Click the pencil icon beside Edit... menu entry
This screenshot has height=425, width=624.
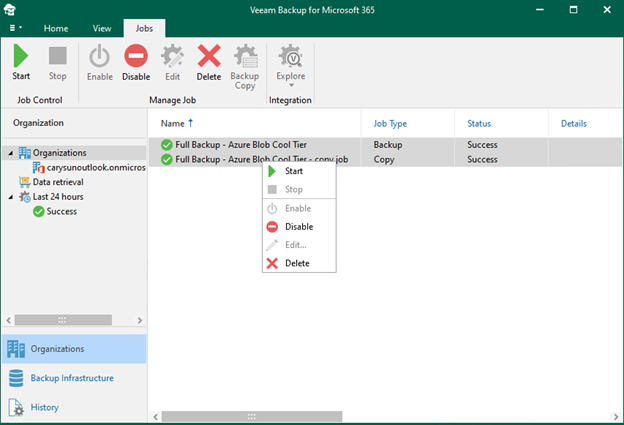point(272,245)
